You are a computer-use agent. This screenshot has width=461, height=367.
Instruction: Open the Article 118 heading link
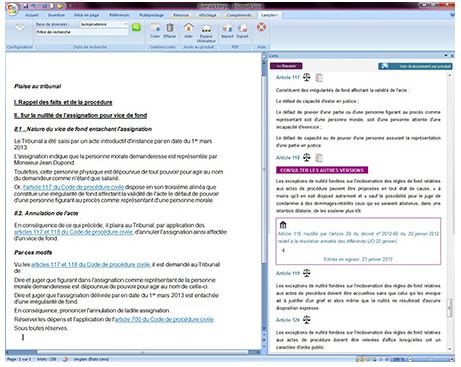pyautogui.click(x=288, y=158)
